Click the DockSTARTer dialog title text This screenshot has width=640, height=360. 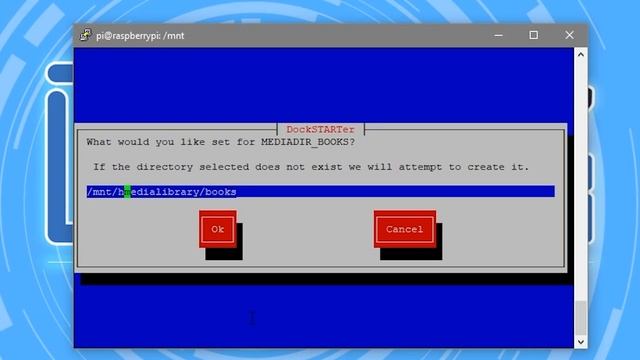(320, 129)
